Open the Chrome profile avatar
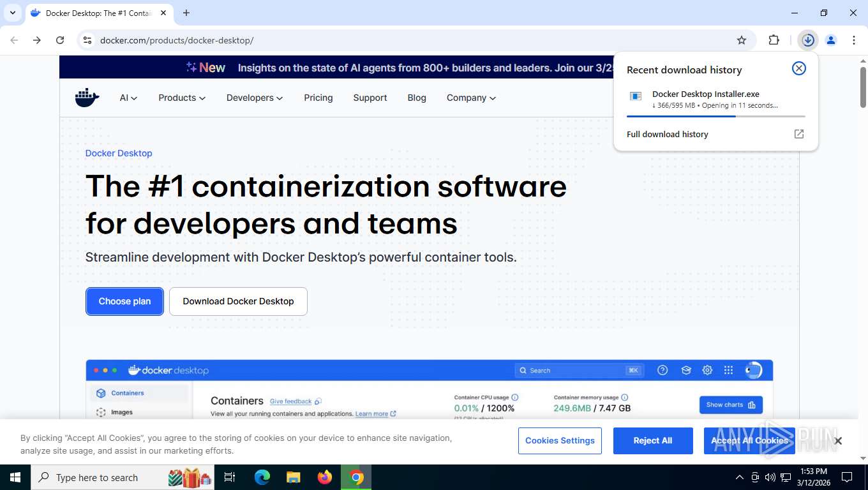868x490 pixels. pyautogui.click(x=831, y=40)
